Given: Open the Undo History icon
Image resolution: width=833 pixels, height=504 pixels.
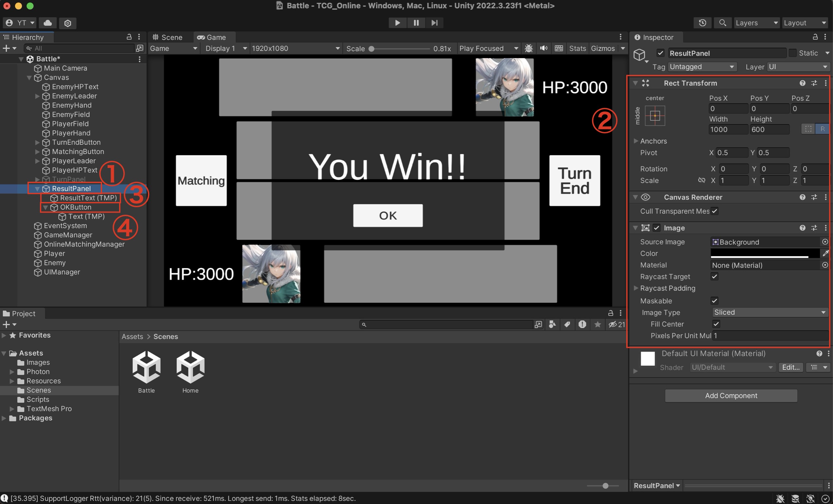Looking at the screenshot, I should point(702,23).
